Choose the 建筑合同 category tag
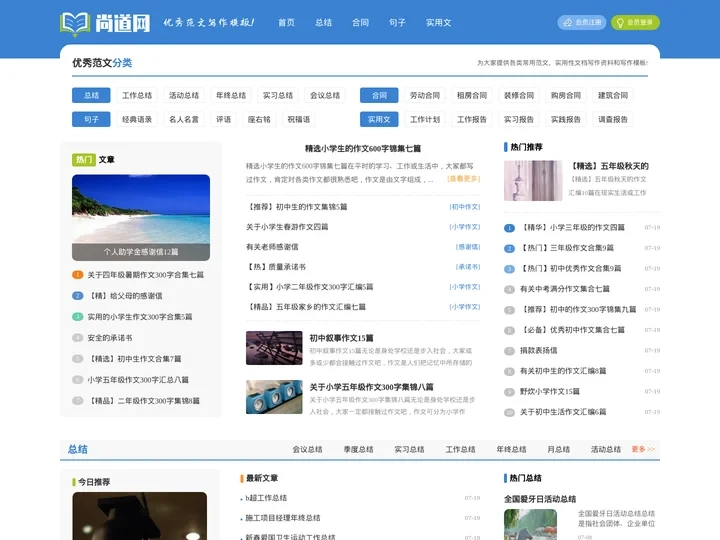 point(613,96)
